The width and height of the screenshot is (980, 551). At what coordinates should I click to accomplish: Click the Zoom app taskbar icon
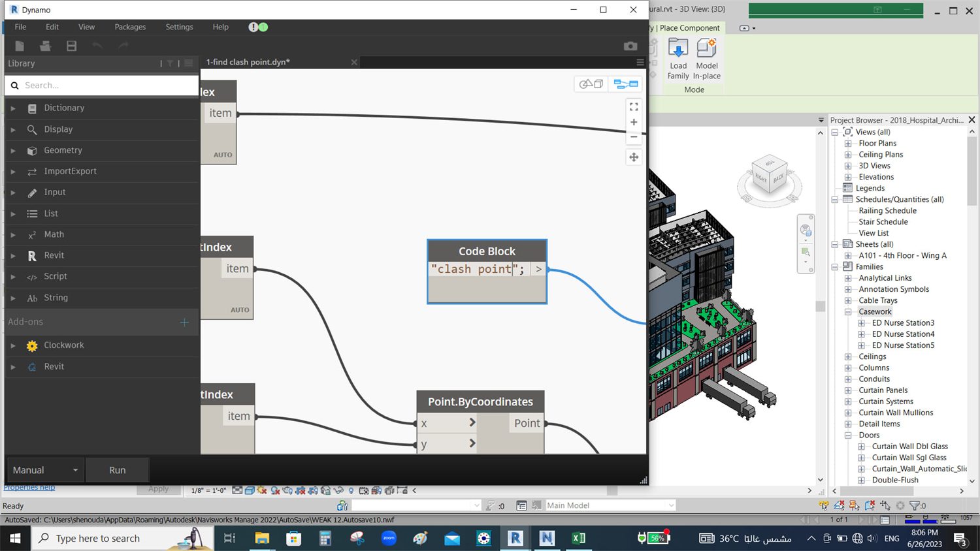(x=389, y=538)
